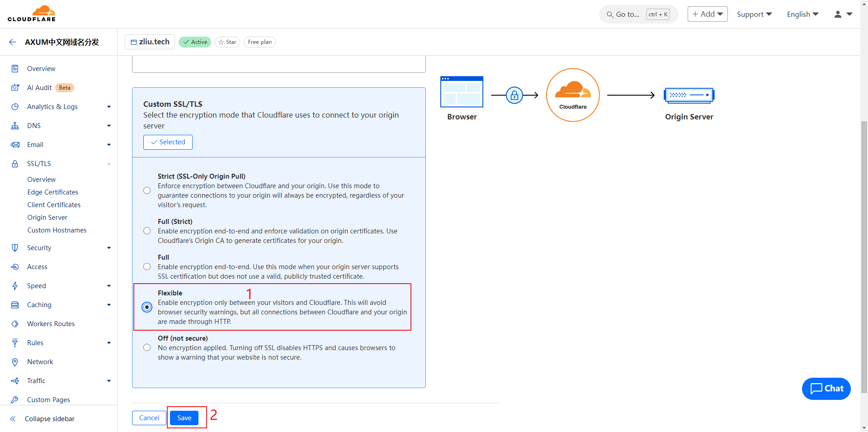Click the Analytics & Logs pie chart icon
Image resolution: width=868 pixels, height=432 pixels.
pyautogui.click(x=15, y=107)
